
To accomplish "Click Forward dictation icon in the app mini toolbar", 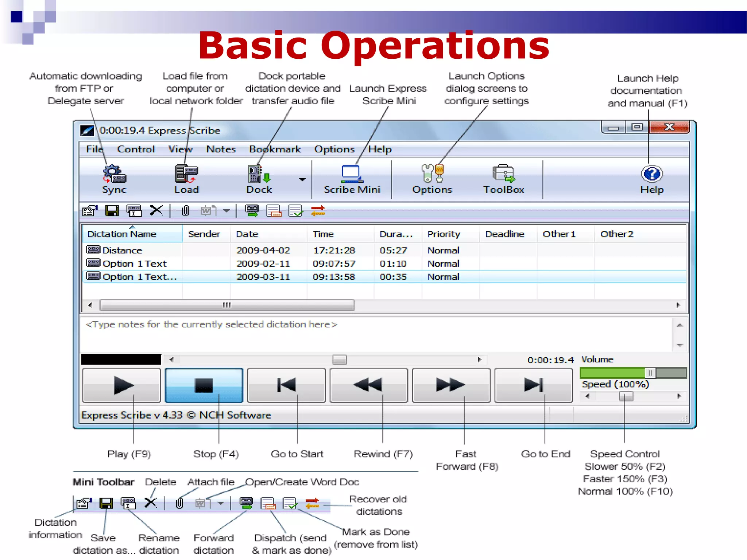I will [x=252, y=211].
